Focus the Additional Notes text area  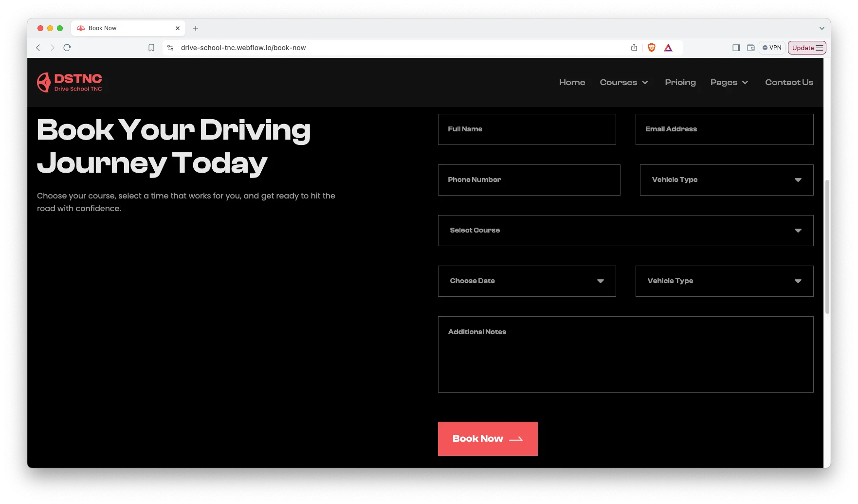point(625,355)
